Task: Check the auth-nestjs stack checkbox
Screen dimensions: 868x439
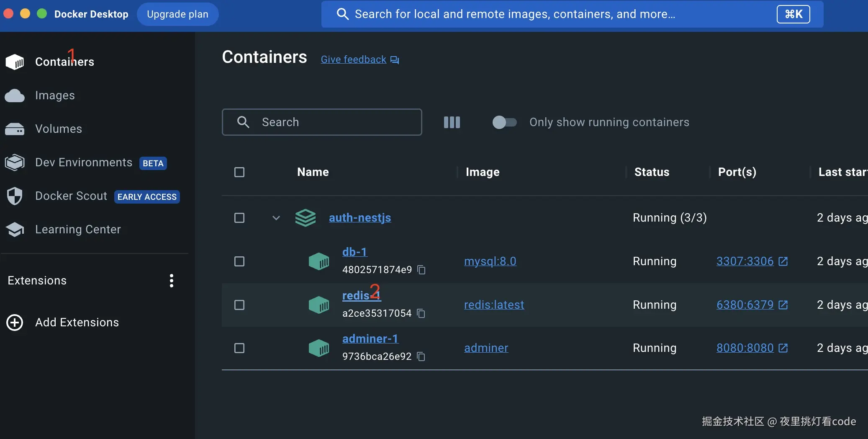Action: [x=239, y=218]
